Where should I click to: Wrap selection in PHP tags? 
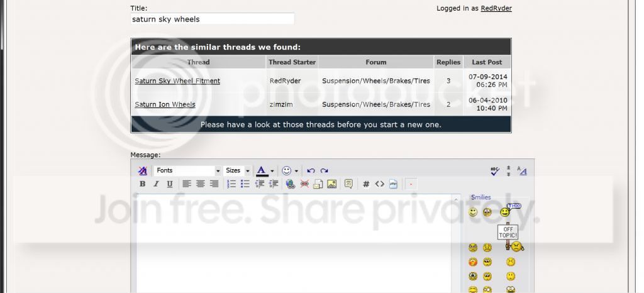pos(394,184)
